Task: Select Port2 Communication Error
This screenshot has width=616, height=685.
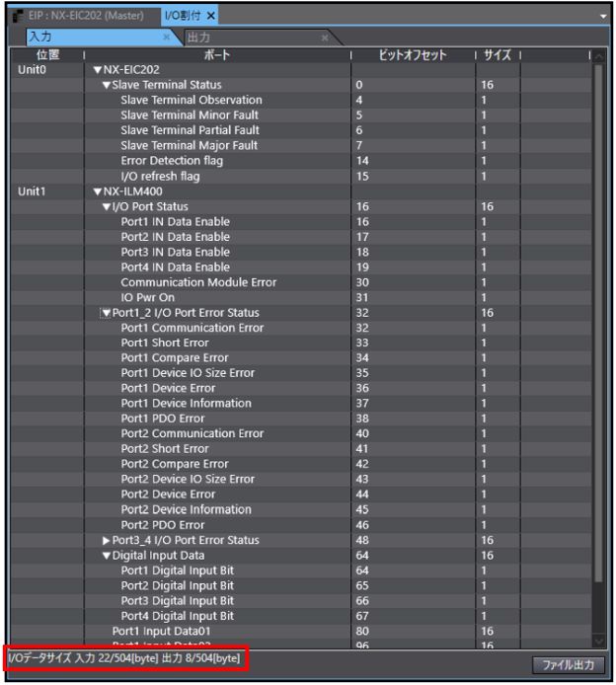Action: (x=301, y=434)
